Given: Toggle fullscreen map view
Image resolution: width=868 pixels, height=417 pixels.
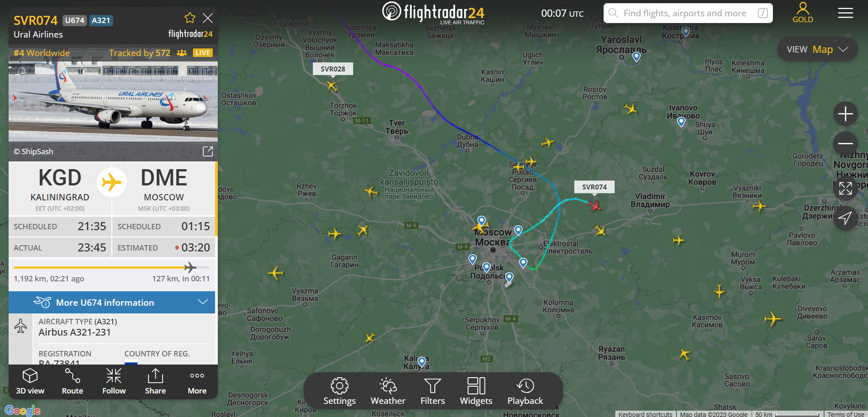Looking at the screenshot, I should pyautogui.click(x=845, y=188).
